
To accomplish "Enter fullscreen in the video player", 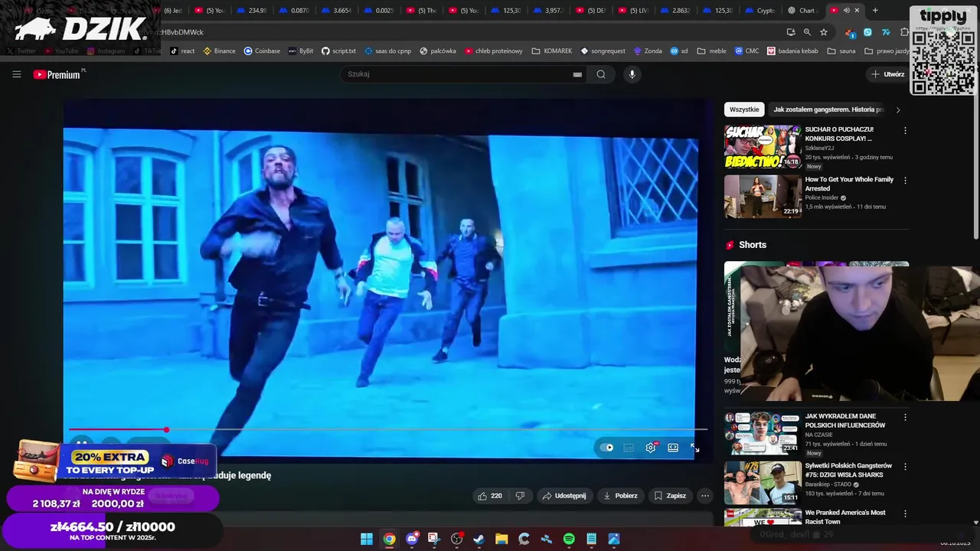I will tap(694, 448).
